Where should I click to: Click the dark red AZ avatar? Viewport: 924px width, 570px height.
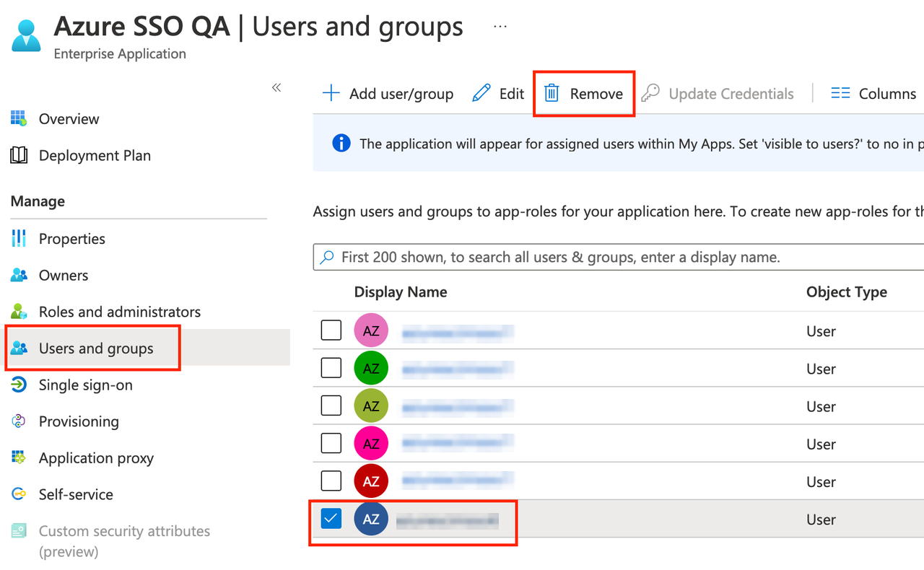(x=371, y=481)
